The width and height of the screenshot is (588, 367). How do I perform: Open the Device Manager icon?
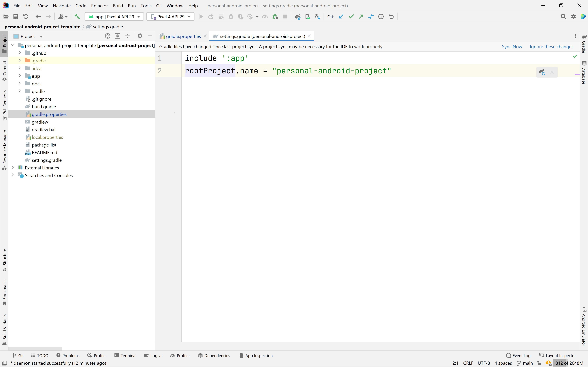point(307,17)
